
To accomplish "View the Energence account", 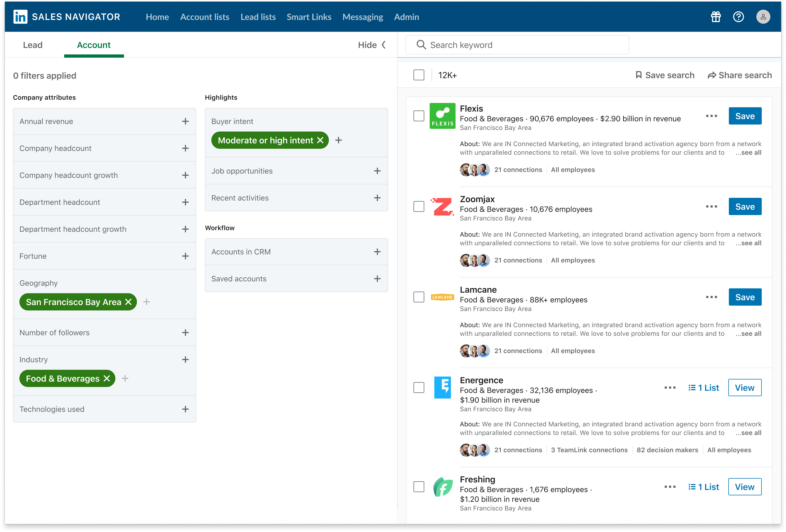I will pos(744,388).
